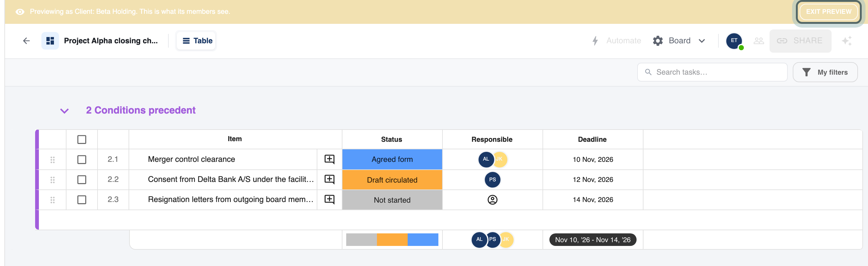This screenshot has width=868, height=266.
Task: Click the Project Alpha closing title
Action: (111, 41)
